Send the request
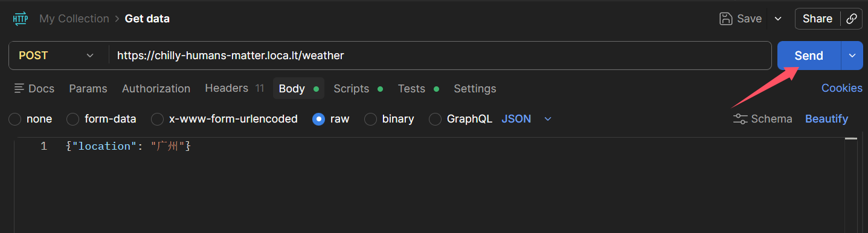868x233 pixels. pyautogui.click(x=809, y=56)
